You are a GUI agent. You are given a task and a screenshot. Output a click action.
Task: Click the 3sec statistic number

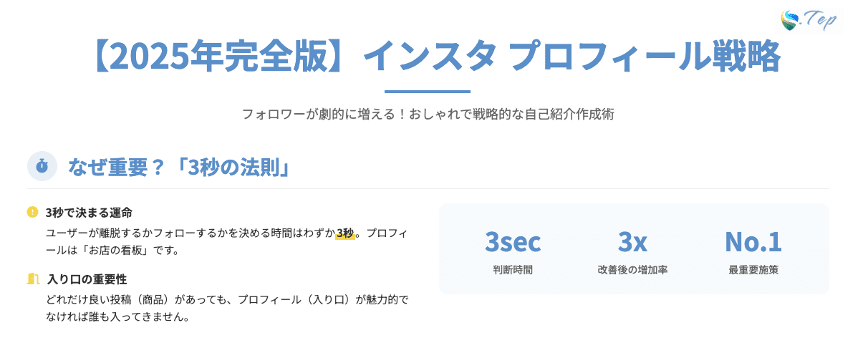(x=513, y=242)
